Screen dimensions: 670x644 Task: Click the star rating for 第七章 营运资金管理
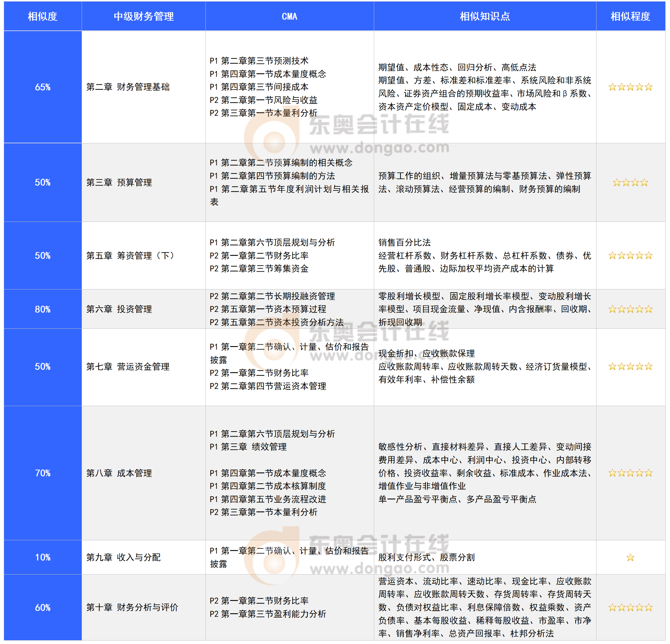630,367
